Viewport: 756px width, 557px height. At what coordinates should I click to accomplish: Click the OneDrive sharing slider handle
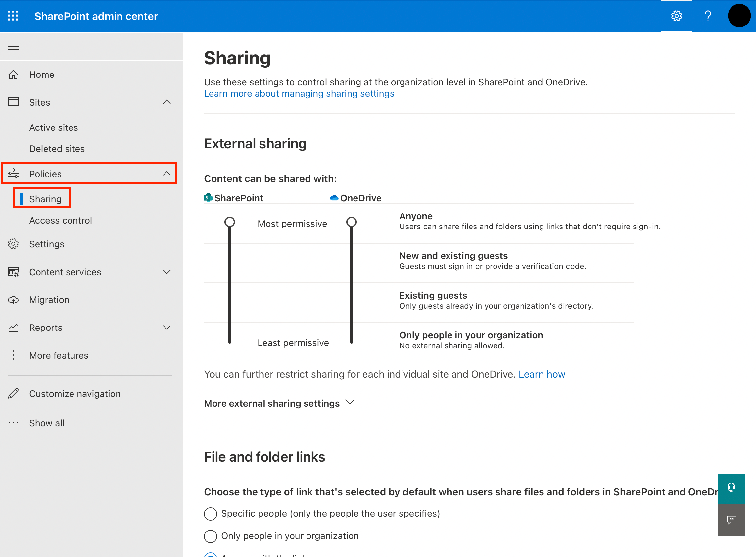pyautogui.click(x=351, y=222)
